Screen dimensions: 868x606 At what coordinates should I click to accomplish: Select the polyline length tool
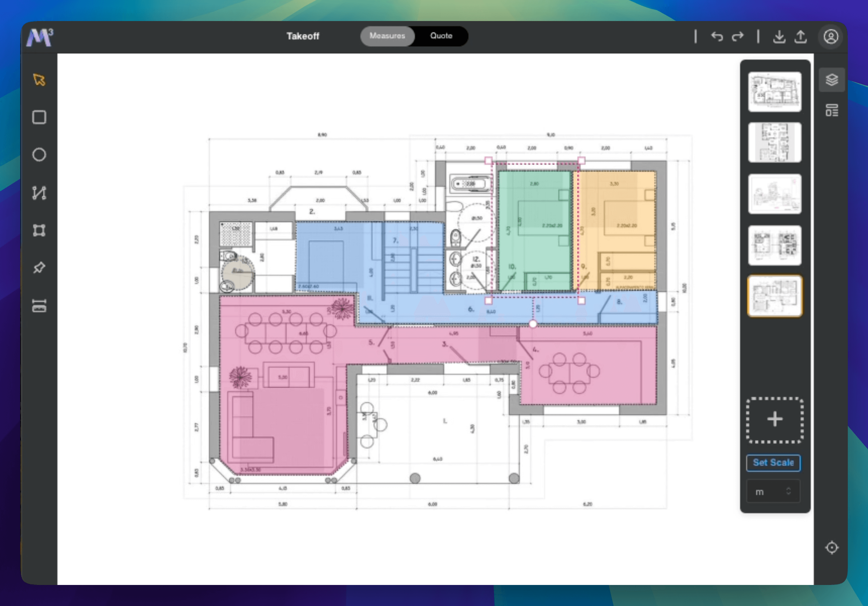[x=39, y=192]
